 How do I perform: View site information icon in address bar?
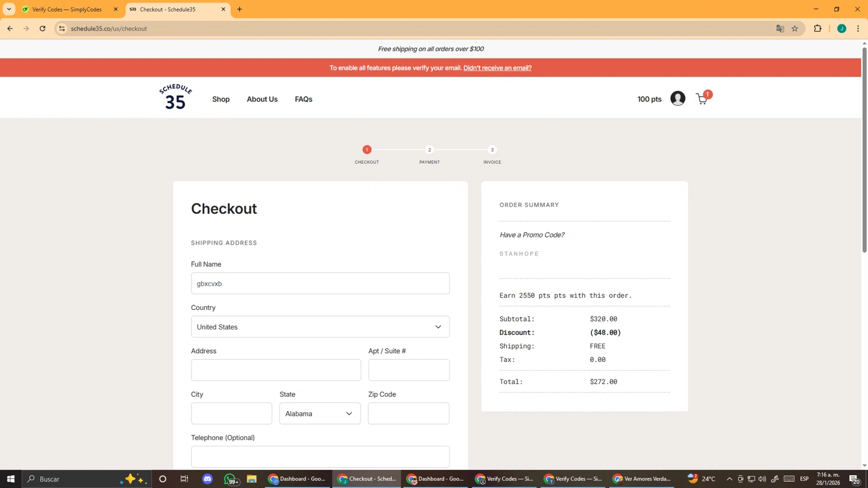(x=62, y=28)
